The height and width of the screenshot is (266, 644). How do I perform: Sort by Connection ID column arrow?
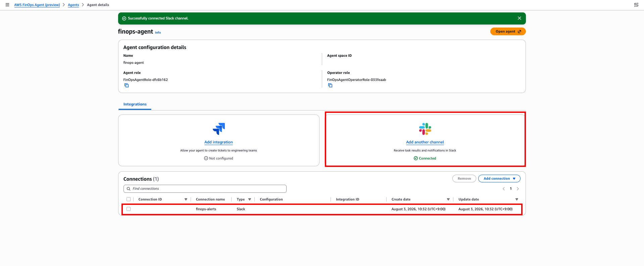[186, 199]
